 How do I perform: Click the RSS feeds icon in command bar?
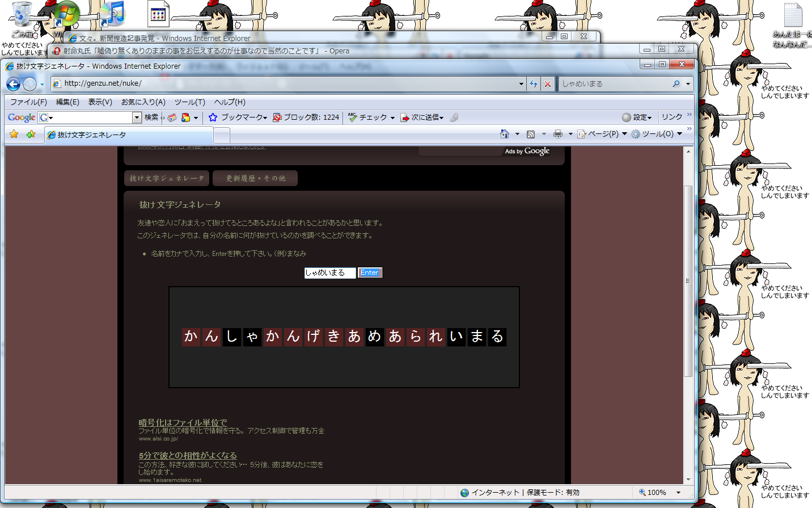(x=531, y=134)
